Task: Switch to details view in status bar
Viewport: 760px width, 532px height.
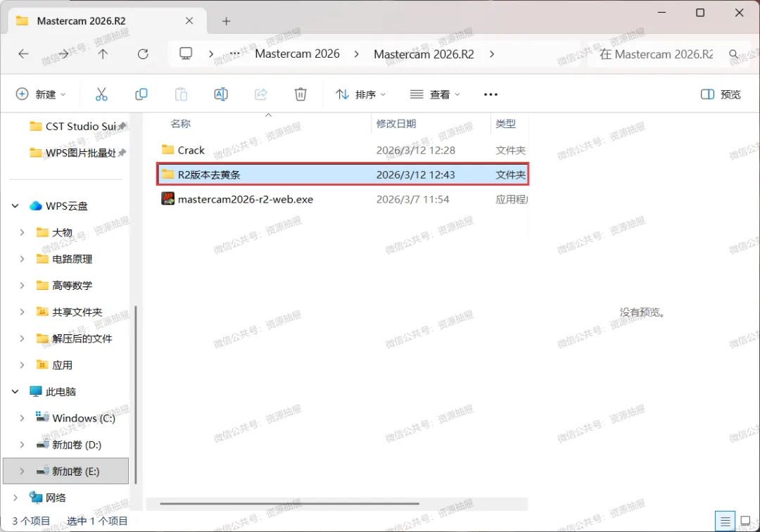Action: [x=725, y=521]
